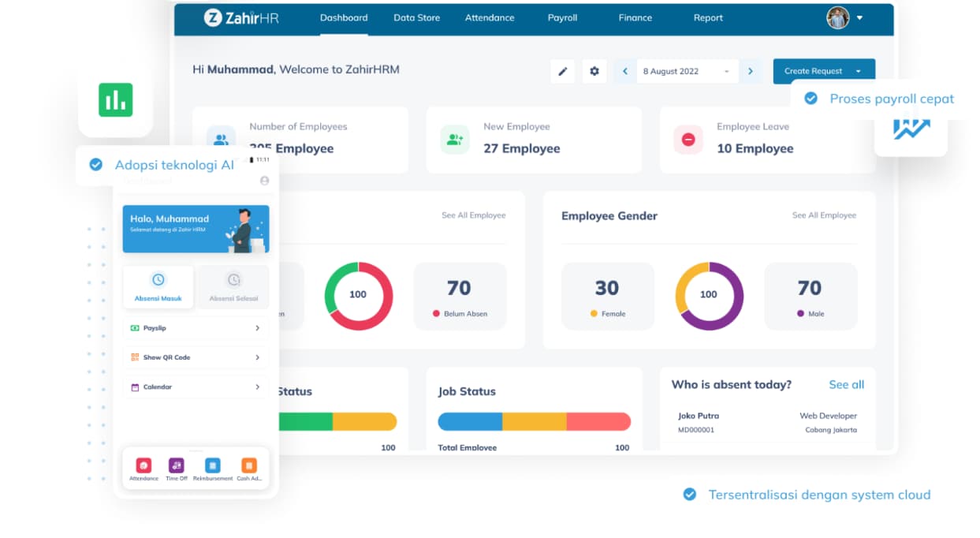Open the Payslip row in mobile menu
This screenshot has height=538, width=980.
pos(196,328)
